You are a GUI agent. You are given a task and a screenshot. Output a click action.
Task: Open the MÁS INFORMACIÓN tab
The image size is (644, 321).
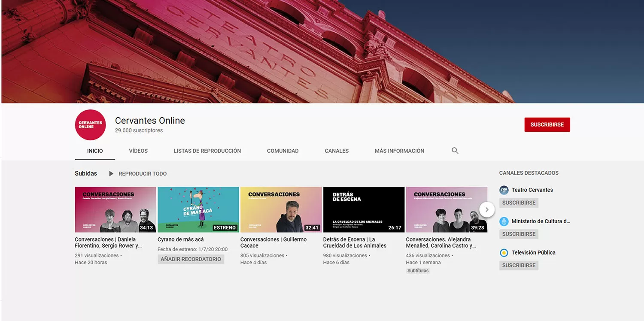click(x=399, y=151)
